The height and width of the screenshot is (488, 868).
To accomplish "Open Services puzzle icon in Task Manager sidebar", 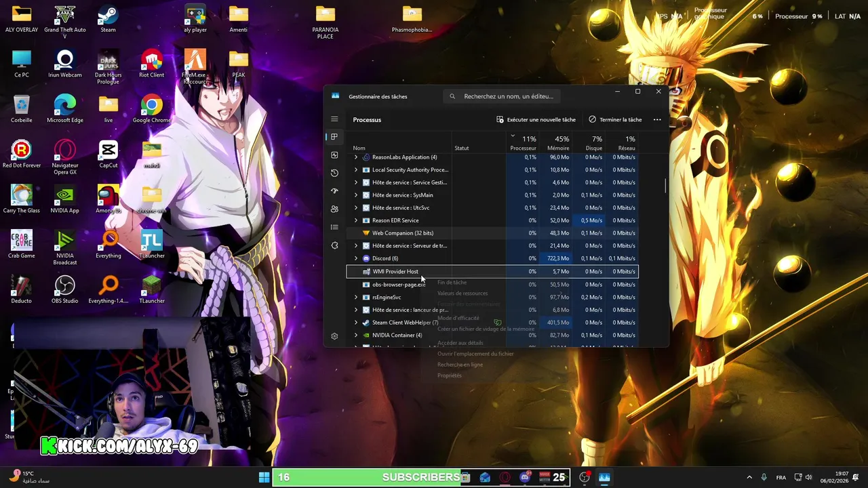I will [x=334, y=245].
